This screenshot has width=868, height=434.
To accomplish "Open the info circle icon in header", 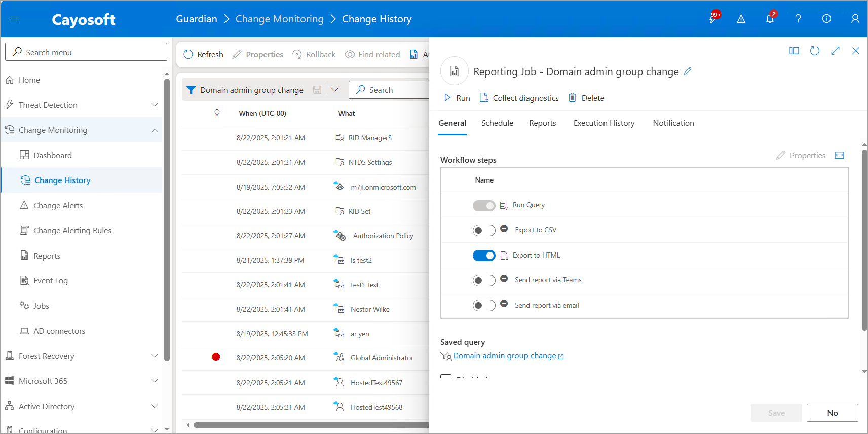I will coord(826,19).
